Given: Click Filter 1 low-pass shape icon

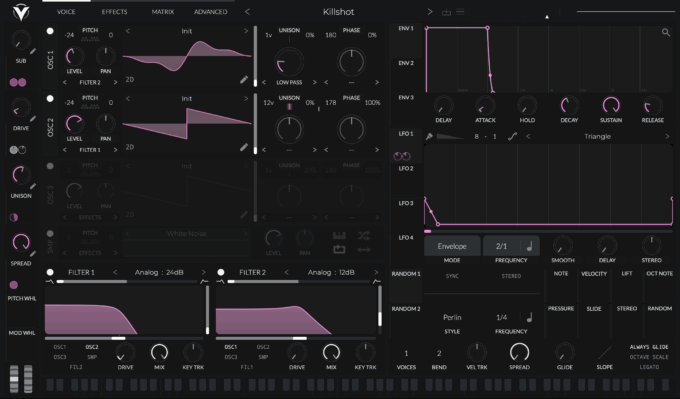Looking at the screenshot, I should (x=49, y=281).
